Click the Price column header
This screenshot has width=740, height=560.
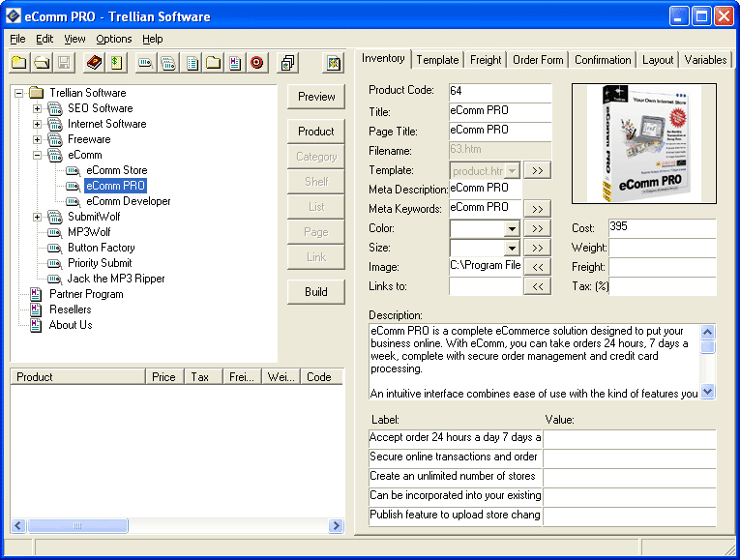click(x=163, y=377)
